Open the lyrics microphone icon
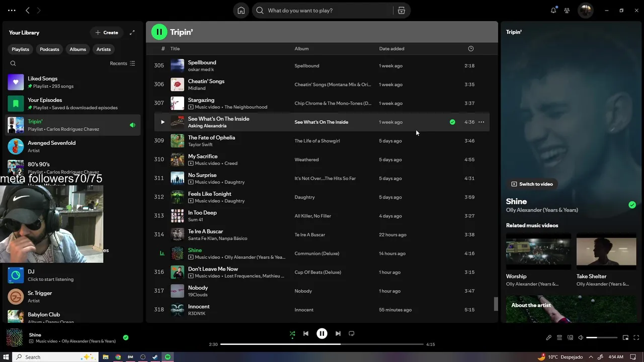 click(548, 338)
